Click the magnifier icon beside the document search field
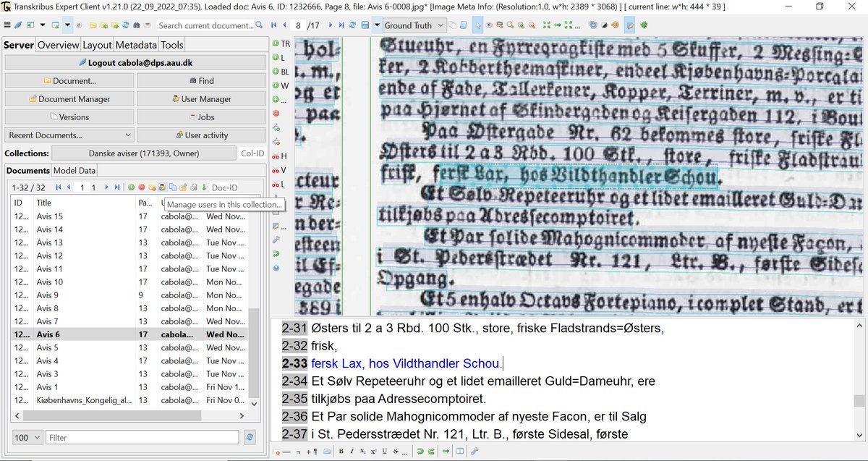Viewport: 868px width, 461px height. (259, 25)
